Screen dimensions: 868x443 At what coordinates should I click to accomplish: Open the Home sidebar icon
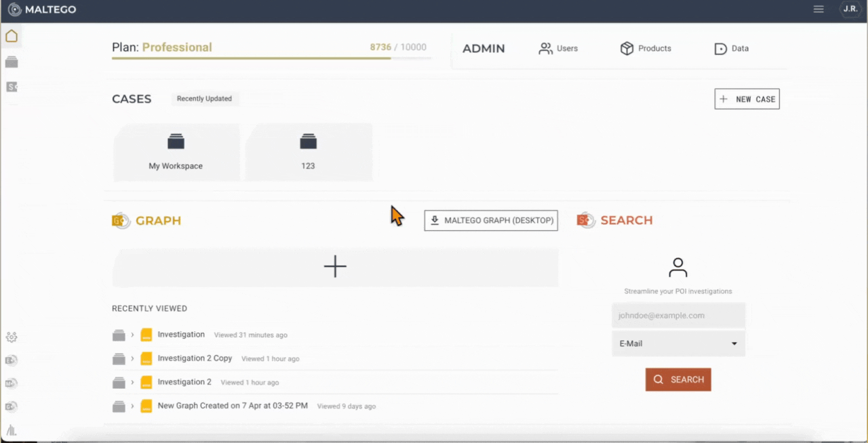click(12, 36)
